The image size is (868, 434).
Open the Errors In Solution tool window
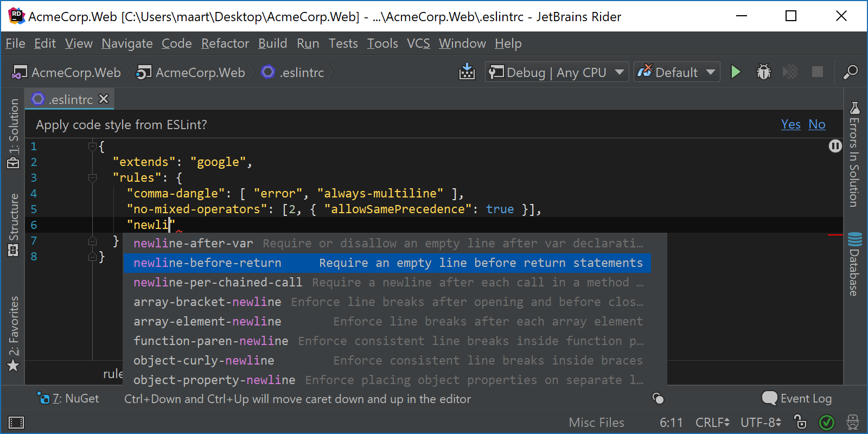click(855, 154)
